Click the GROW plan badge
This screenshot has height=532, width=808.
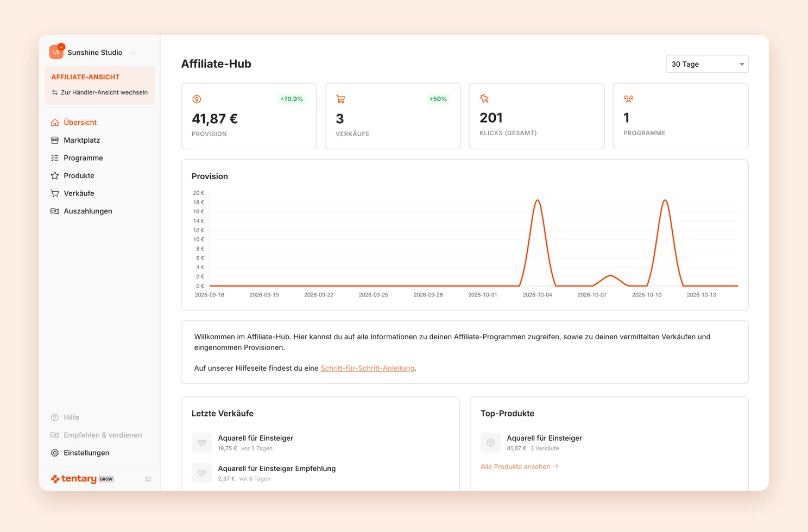tap(106, 479)
